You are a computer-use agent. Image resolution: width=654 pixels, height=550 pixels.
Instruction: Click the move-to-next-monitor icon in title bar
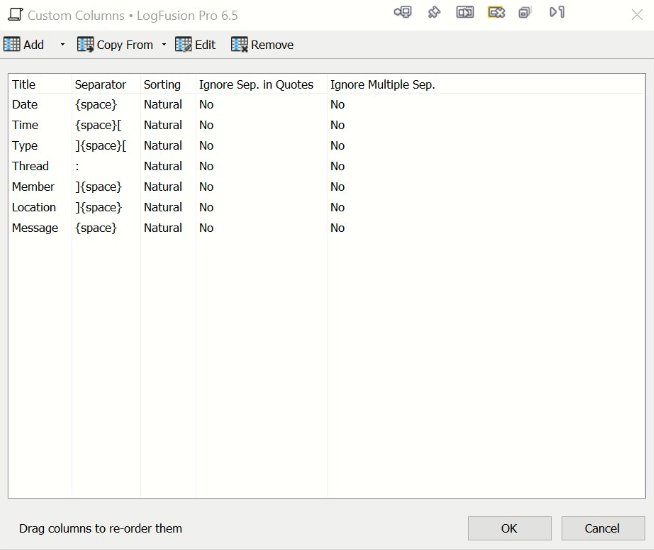[465, 13]
